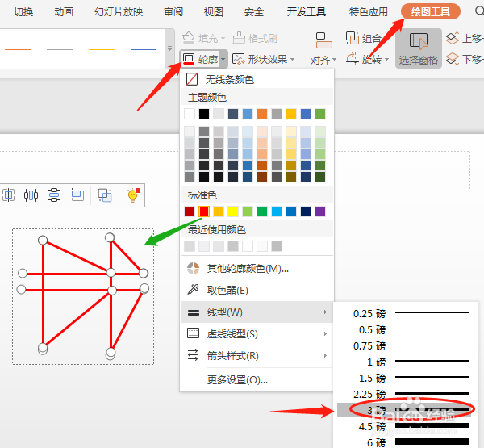Pick the light blue standard color

coord(277,211)
